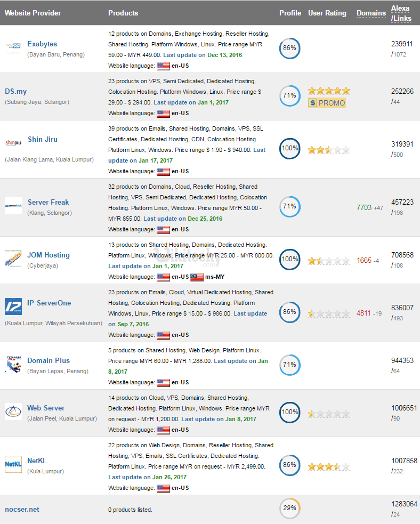Click the IP ServerOne logo

point(13,308)
